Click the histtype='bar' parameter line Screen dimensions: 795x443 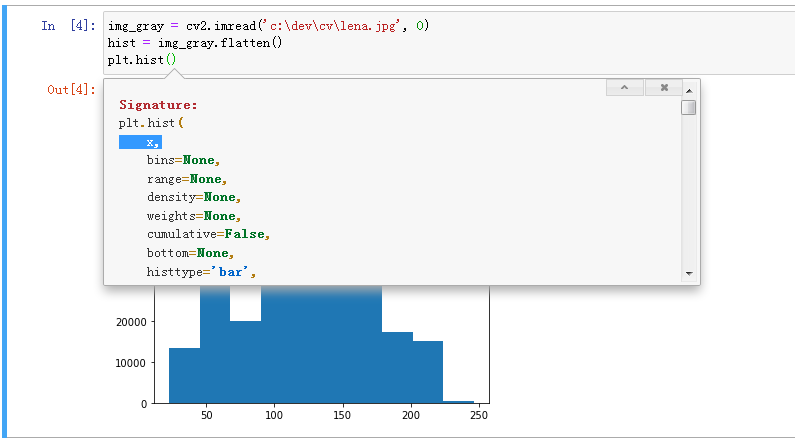201,272
